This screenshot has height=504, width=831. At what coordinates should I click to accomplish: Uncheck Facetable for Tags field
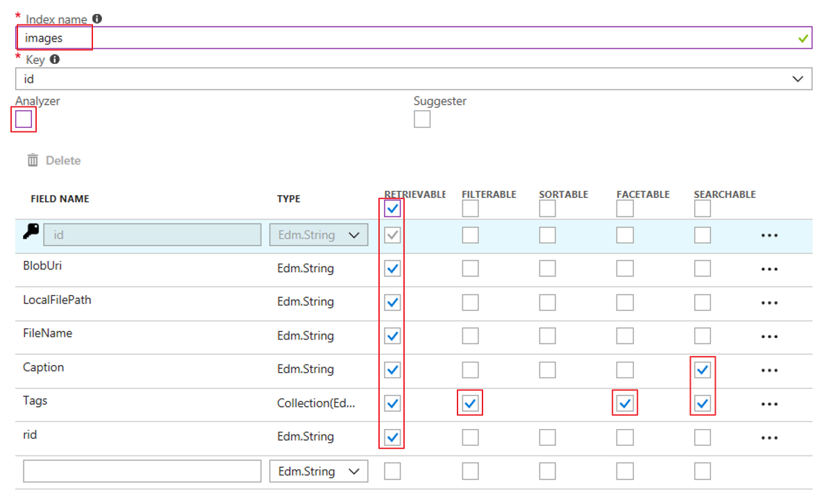625,403
